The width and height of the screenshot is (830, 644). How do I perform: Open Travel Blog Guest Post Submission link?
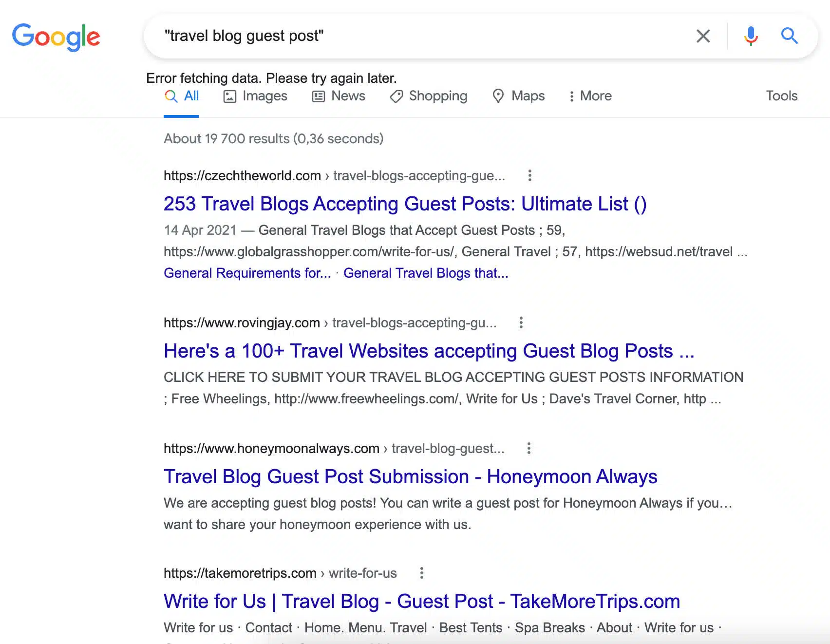[410, 477]
